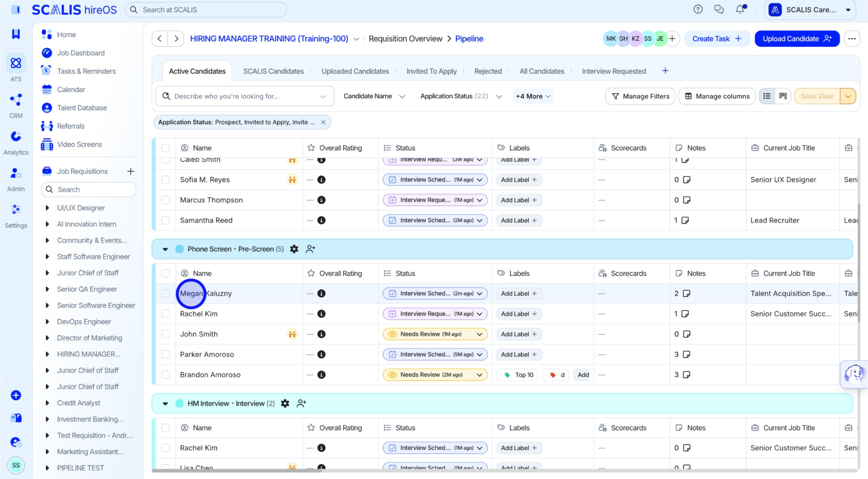Select Parker Amoroso checkbox
Viewport: 868px width, 479px height.
click(166, 354)
